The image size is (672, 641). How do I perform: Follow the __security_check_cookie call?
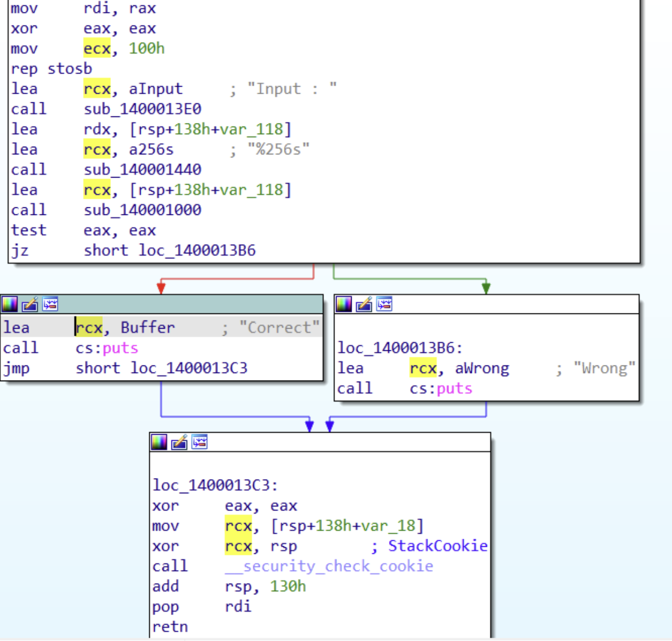click(329, 566)
